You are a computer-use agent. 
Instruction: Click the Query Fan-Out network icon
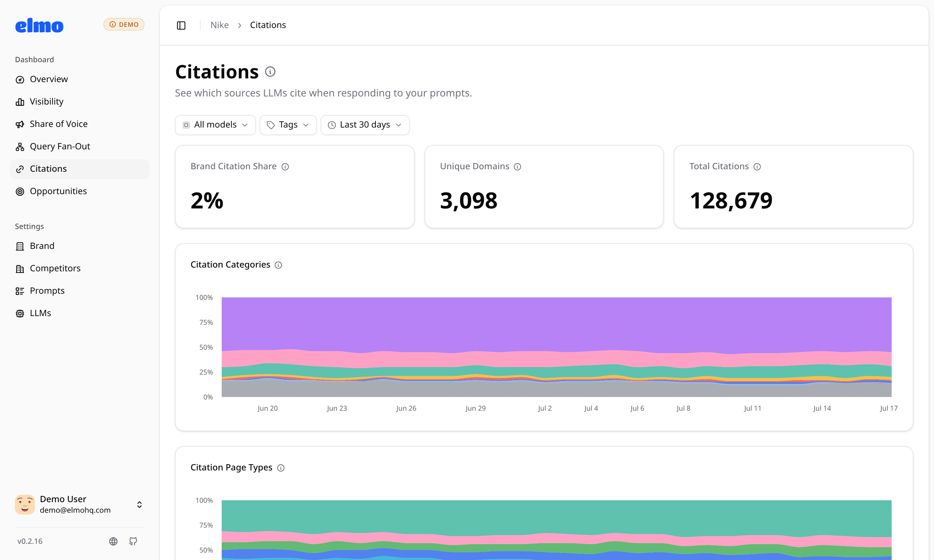click(x=20, y=147)
